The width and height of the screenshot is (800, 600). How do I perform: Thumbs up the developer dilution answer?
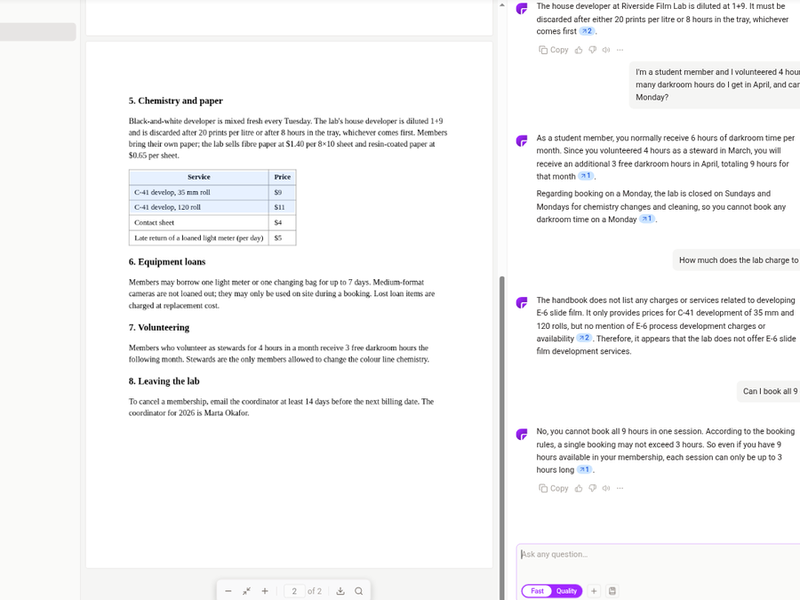(x=579, y=49)
